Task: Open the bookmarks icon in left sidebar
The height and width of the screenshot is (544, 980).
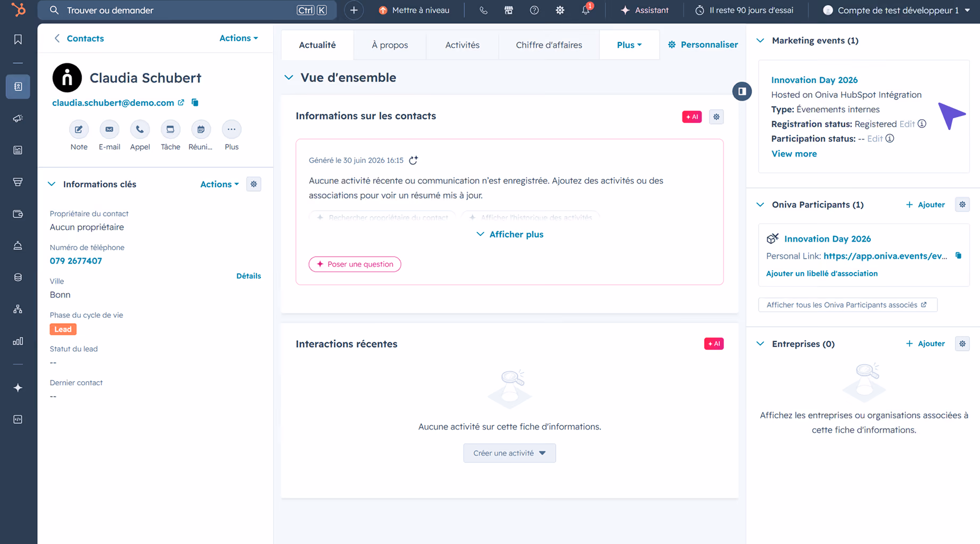Action: pyautogui.click(x=18, y=39)
